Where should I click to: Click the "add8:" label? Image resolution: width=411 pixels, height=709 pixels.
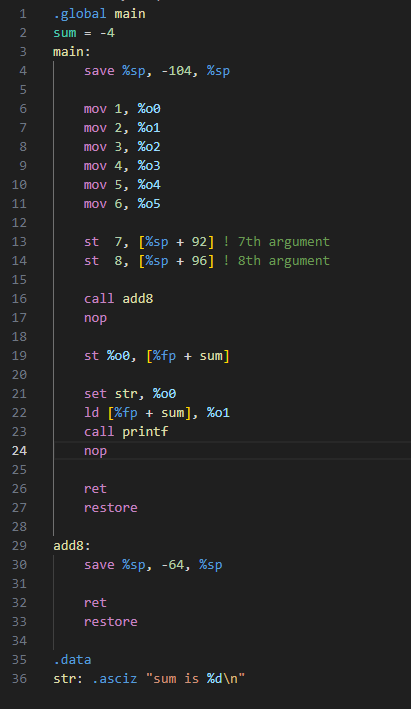tap(72, 546)
